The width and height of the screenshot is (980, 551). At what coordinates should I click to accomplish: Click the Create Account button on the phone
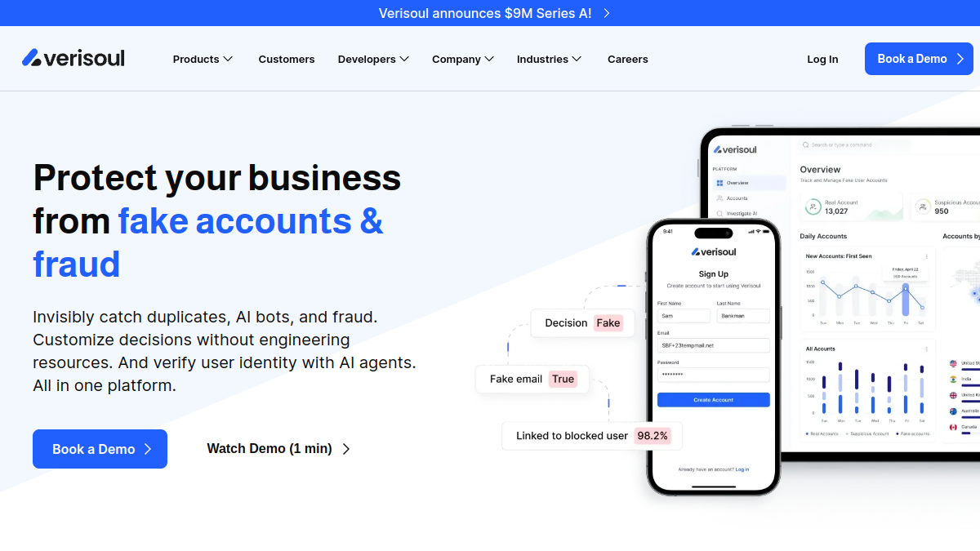[714, 400]
